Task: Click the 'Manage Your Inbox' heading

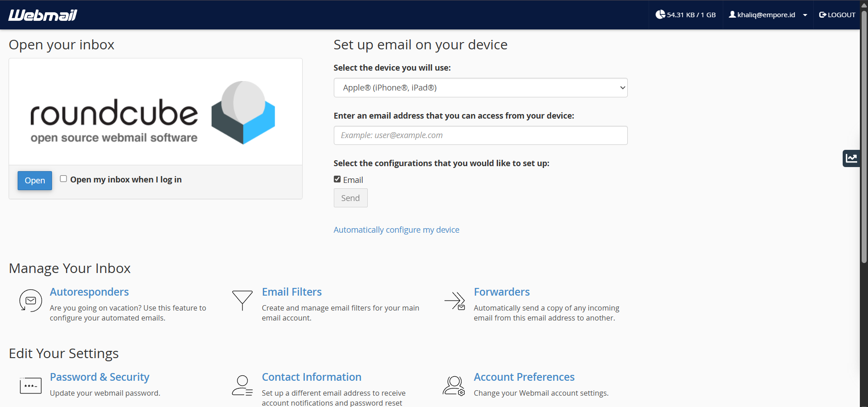Action: coord(70,268)
